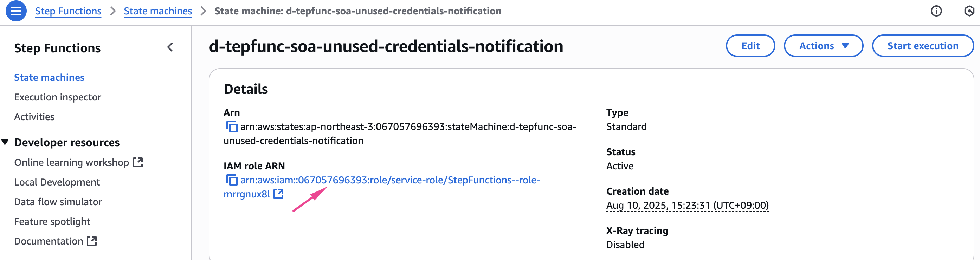This screenshot has width=980, height=260.
Task: Open Execution inspector in sidebar
Action: pos(57,97)
